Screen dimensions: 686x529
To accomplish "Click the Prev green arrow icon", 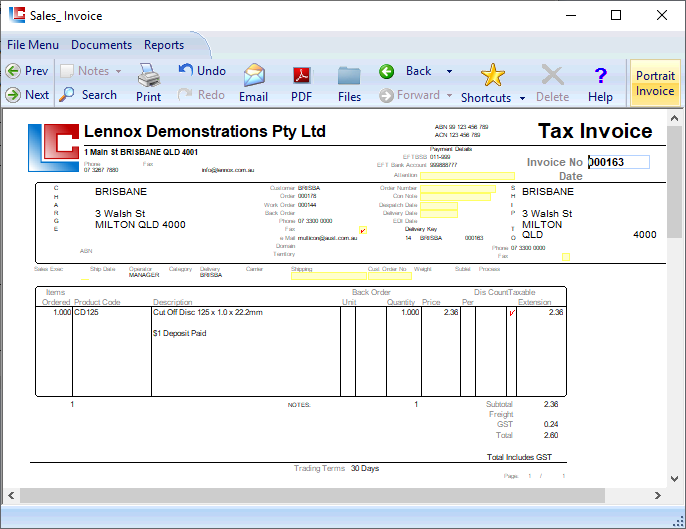I will (13, 71).
